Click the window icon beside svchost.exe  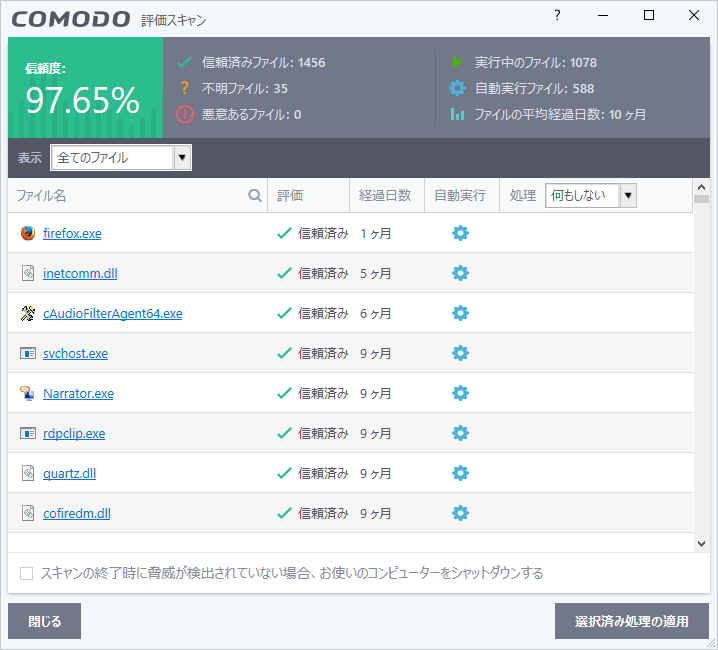point(28,353)
